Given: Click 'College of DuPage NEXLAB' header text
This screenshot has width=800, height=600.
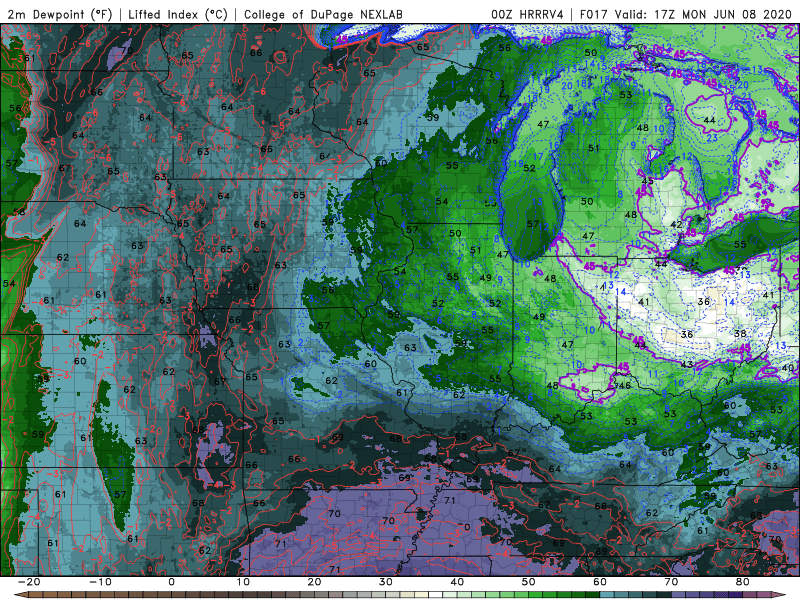Looking at the screenshot, I should click(323, 15).
